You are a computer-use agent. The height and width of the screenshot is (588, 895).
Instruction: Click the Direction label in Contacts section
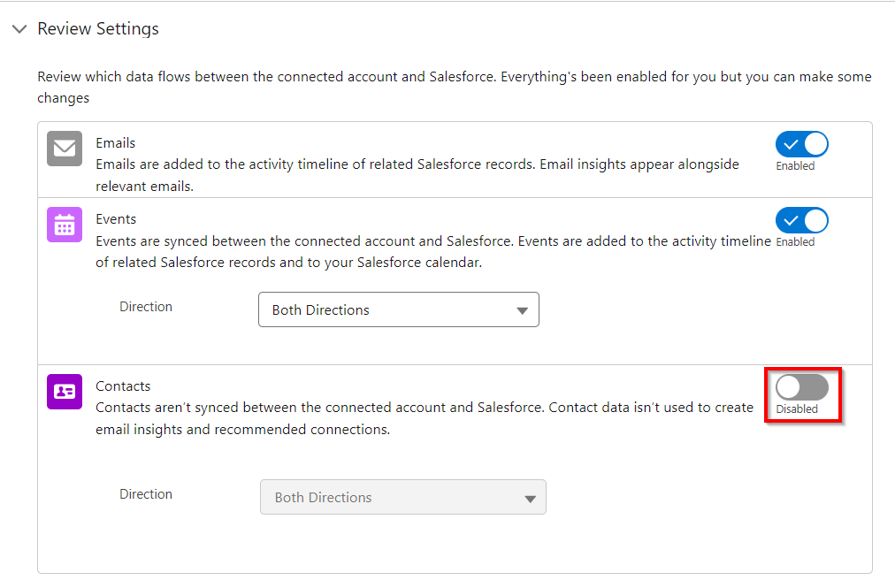146,494
